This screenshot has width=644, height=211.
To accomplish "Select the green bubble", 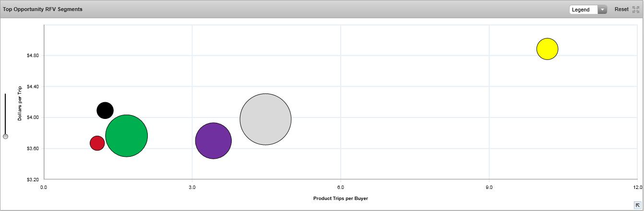I will click(126, 136).
